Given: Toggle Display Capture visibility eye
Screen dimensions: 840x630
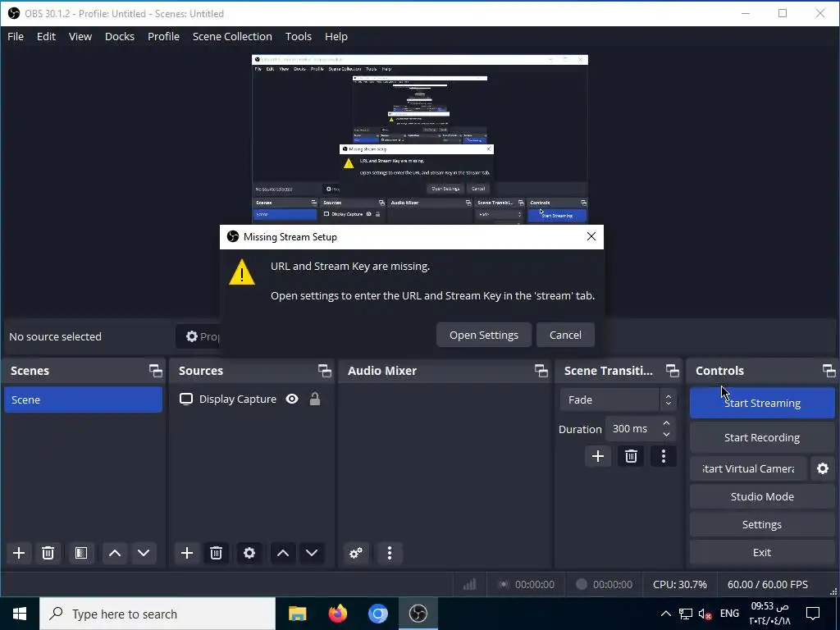Looking at the screenshot, I should point(292,399).
